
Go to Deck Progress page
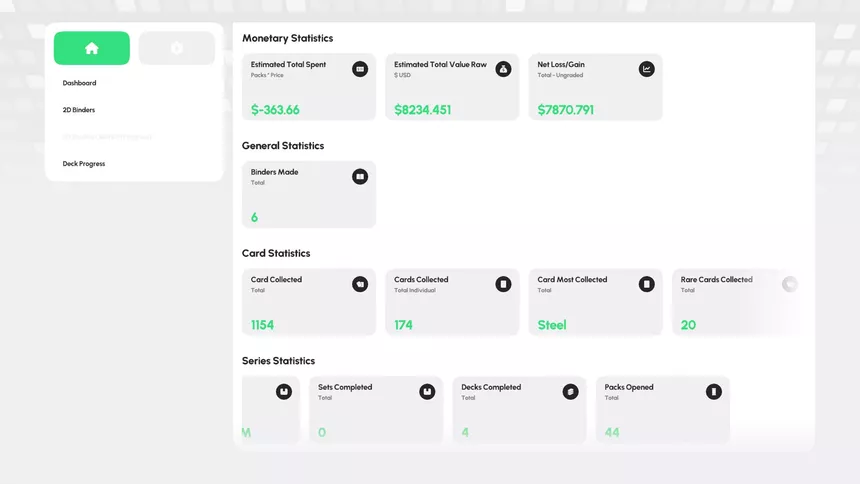coord(83,164)
